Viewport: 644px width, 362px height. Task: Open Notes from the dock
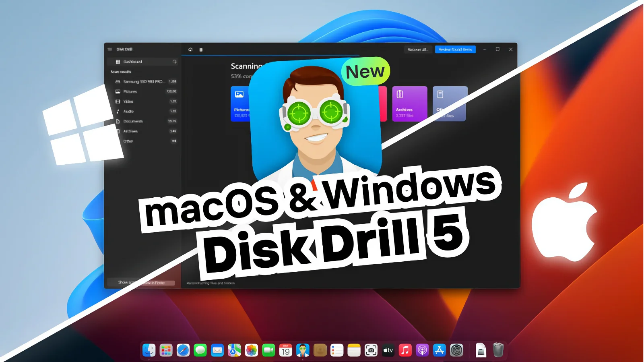point(354,350)
